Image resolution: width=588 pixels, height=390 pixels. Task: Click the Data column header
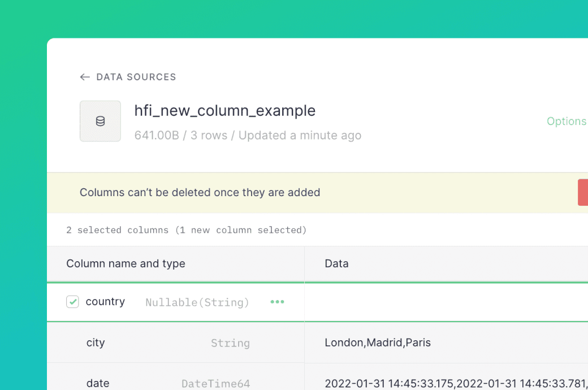[336, 263]
